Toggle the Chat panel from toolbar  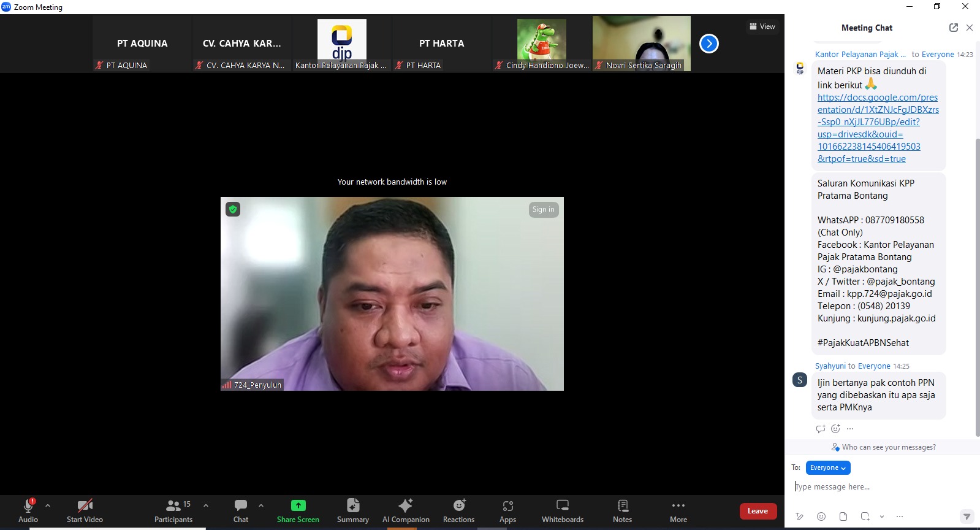pyautogui.click(x=241, y=510)
